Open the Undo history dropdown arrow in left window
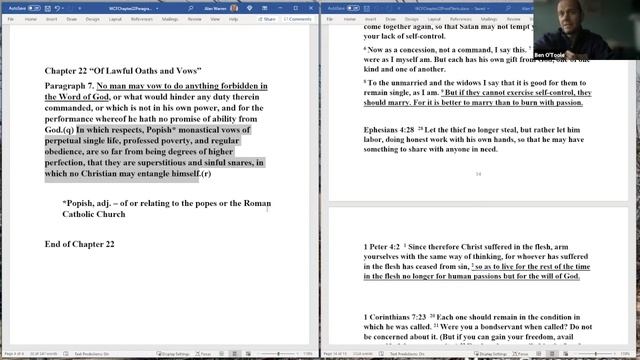 tap(63, 8)
